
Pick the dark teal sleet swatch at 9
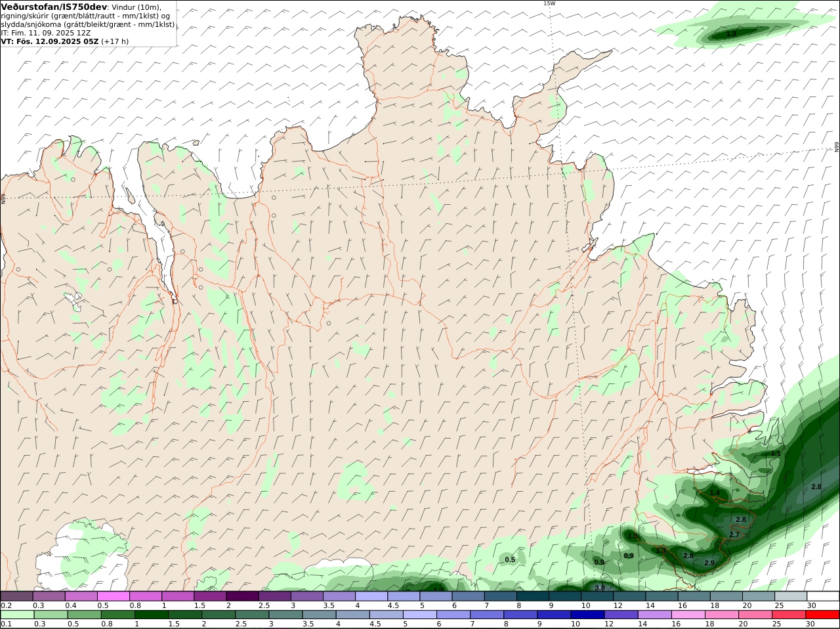(x=565, y=596)
